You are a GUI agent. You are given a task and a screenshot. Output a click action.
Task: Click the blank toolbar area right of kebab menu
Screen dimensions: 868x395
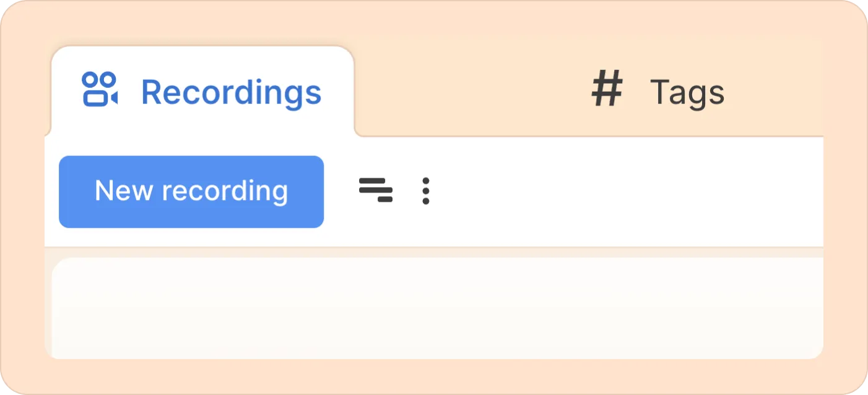click(x=628, y=191)
